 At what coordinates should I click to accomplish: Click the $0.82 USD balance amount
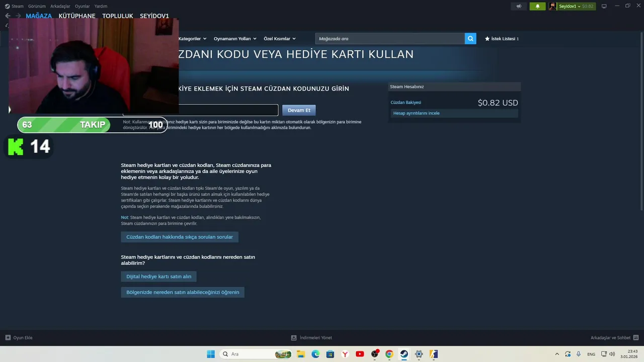point(498,103)
